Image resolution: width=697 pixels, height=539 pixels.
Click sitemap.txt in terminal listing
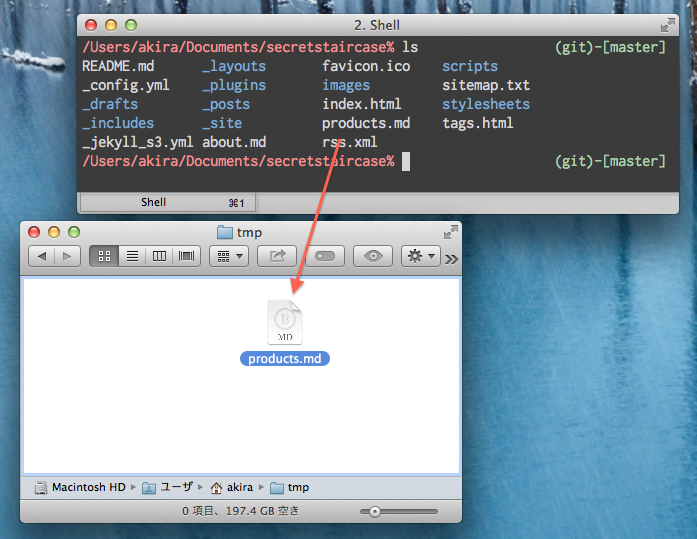click(x=486, y=85)
